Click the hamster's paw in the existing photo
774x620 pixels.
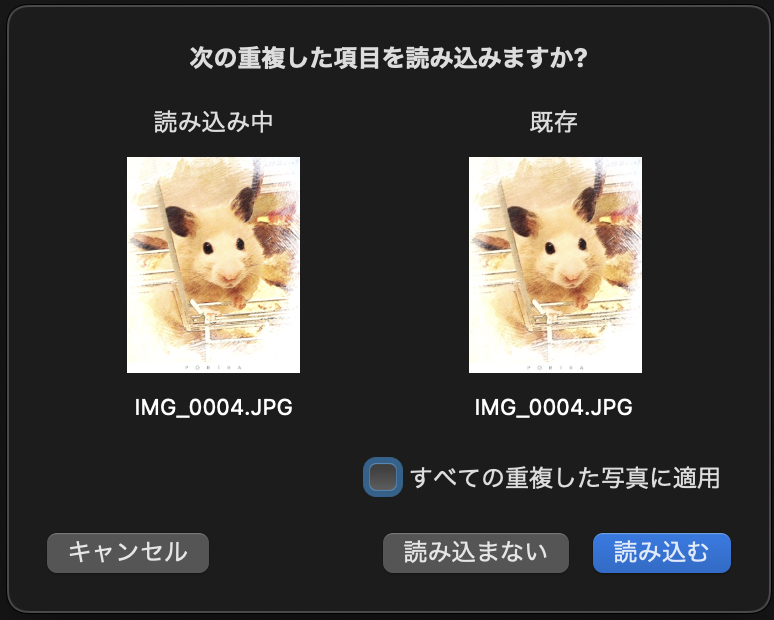pyautogui.click(x=581, y=300)
